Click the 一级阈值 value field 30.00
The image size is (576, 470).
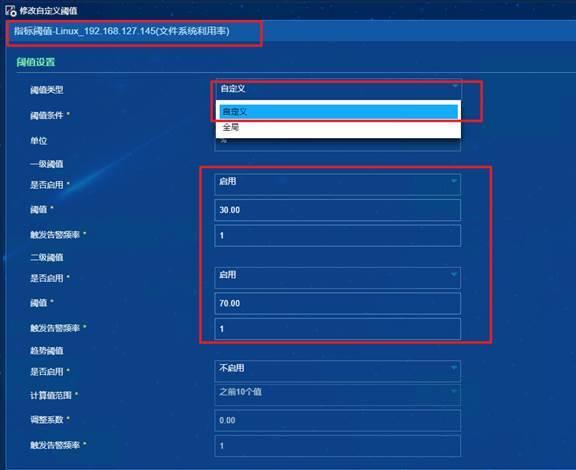(x=337, y=210)
